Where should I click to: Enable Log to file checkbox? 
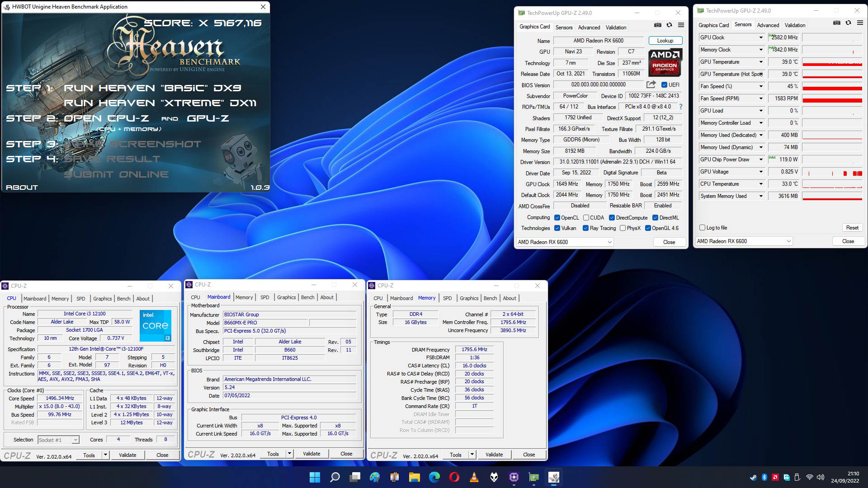coord(702,228)
